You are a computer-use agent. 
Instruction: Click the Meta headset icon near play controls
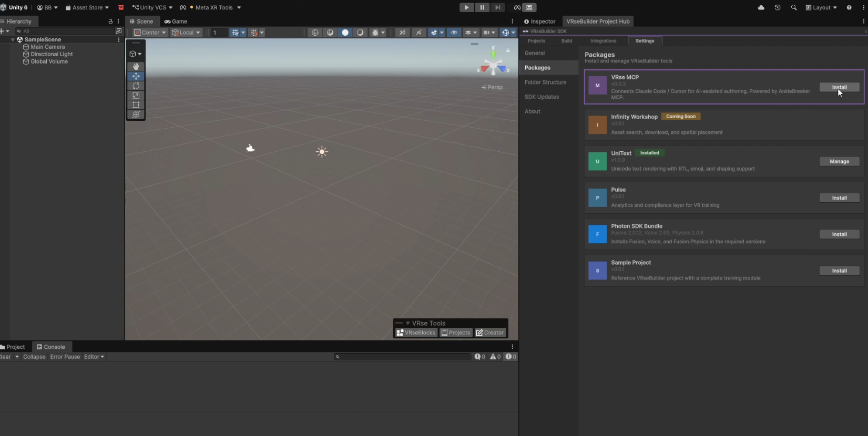point(517,7)
